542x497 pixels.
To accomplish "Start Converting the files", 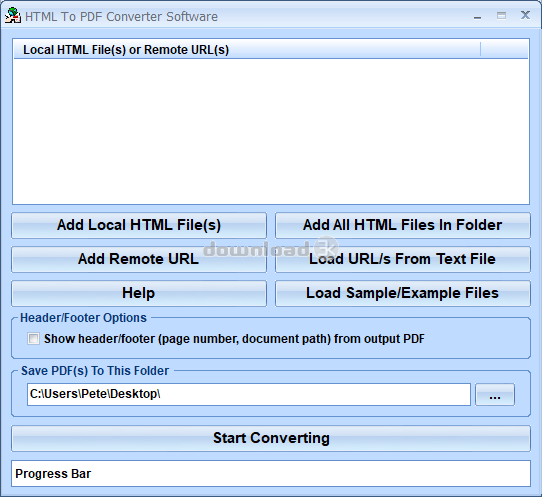I will point(271,438).
